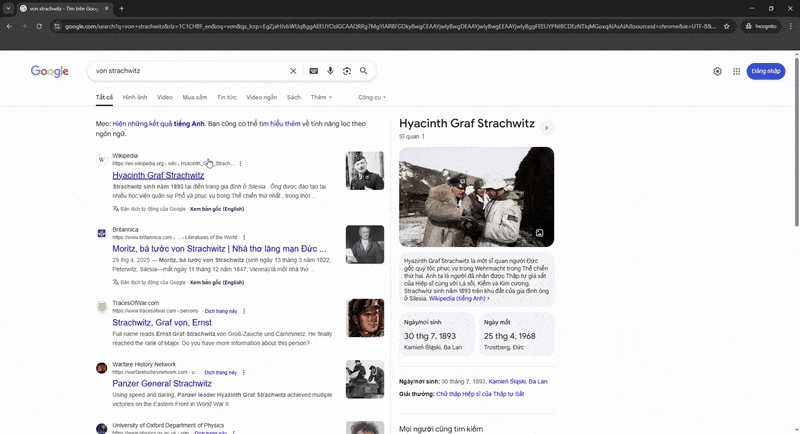Open more options for the Wikipedia result
800x434 pixels.
(x=240, y=164)
